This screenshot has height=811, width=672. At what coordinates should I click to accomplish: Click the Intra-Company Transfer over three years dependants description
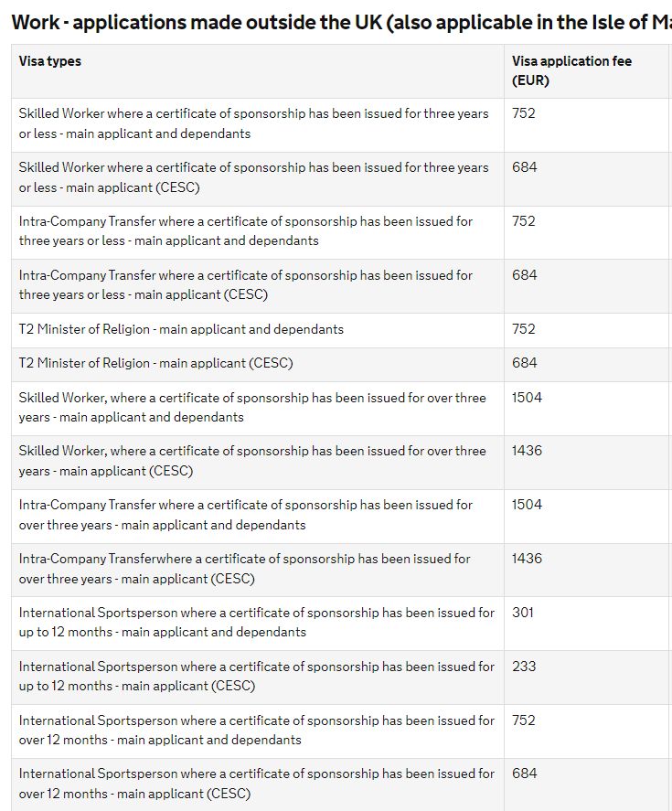(x=245, y=515)
